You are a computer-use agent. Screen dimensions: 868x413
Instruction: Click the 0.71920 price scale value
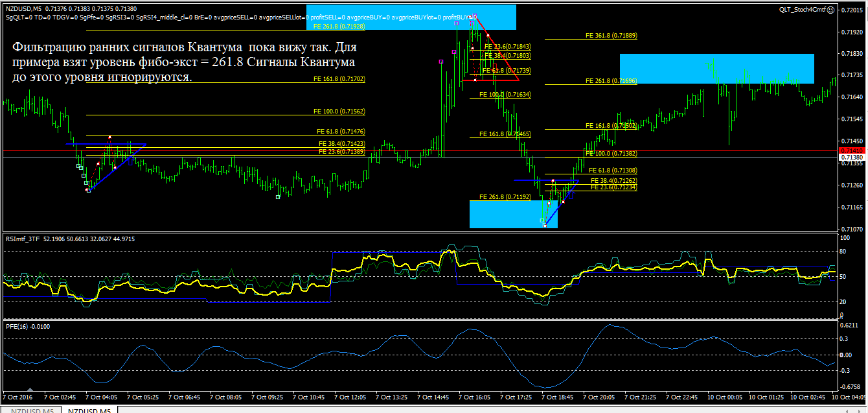853,32
